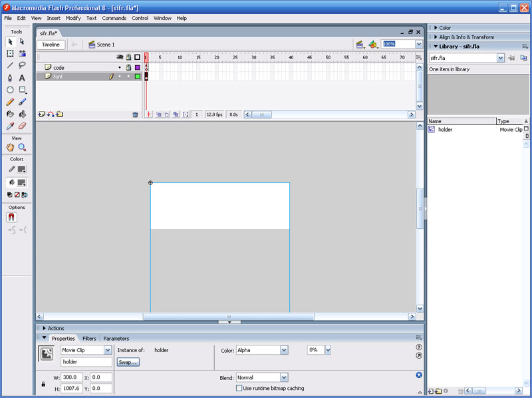Choose the Pencil tool
Image resolution: width=532 pixels, height=398 pixels.
point(10,102)
